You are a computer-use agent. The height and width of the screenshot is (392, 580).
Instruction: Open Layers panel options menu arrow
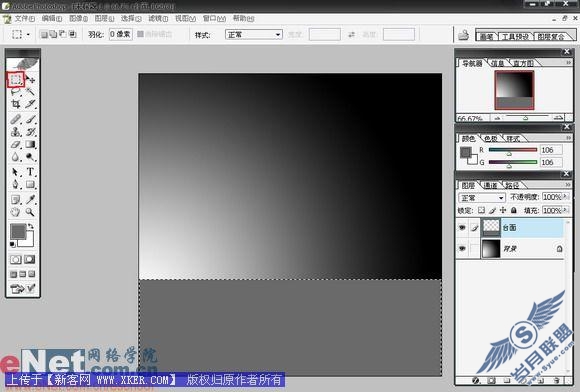(569, 185)
